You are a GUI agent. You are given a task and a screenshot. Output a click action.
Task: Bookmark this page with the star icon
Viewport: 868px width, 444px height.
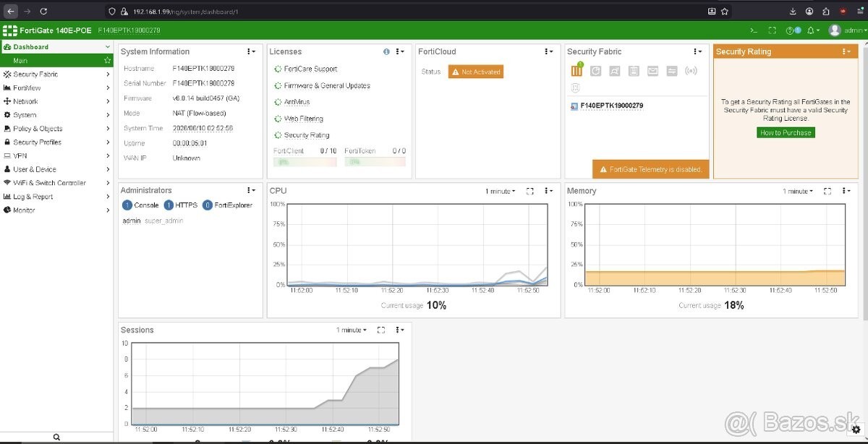pyautogui.click(x=724, y=12)
